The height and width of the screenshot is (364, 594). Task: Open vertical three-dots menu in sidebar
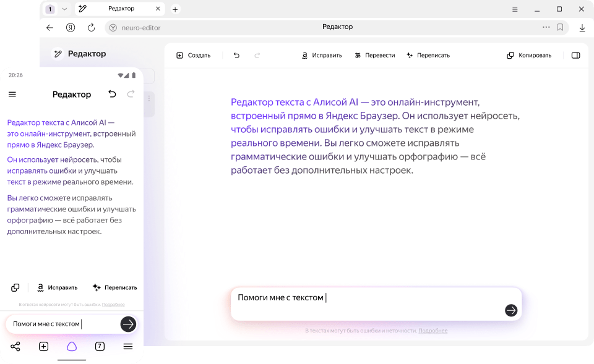[x=149, y=98]
